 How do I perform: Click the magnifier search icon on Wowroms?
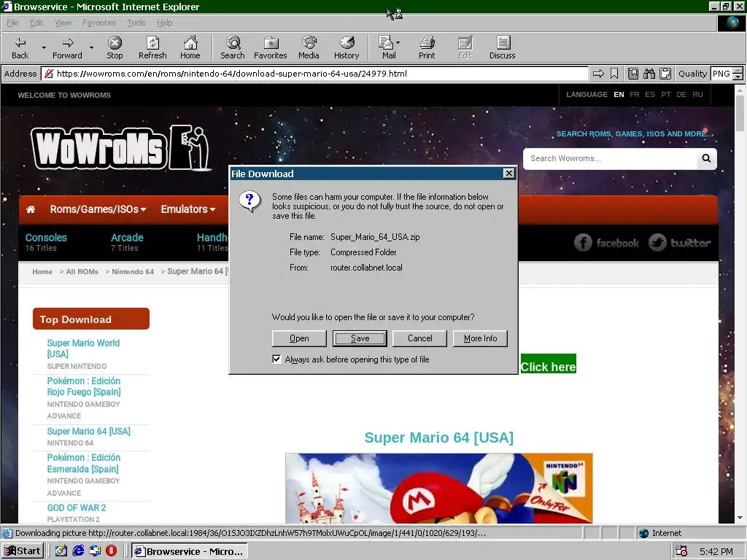tap(706, 158)
